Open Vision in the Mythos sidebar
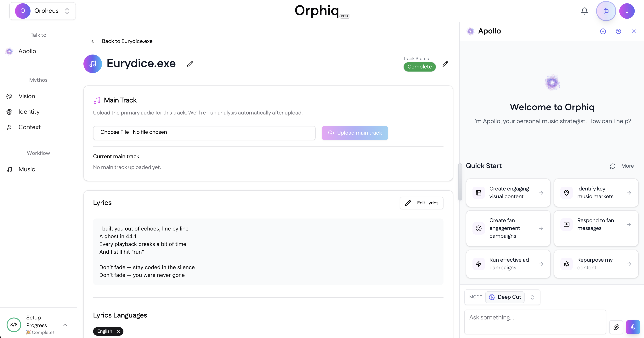Viewport: 644px width, 338px height. point(26,96)
